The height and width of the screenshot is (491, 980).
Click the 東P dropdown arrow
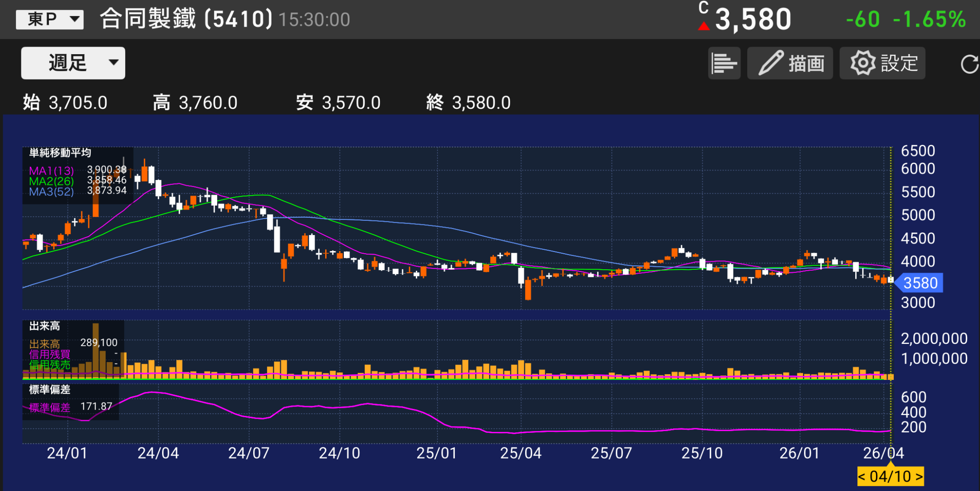click(75, 19)
